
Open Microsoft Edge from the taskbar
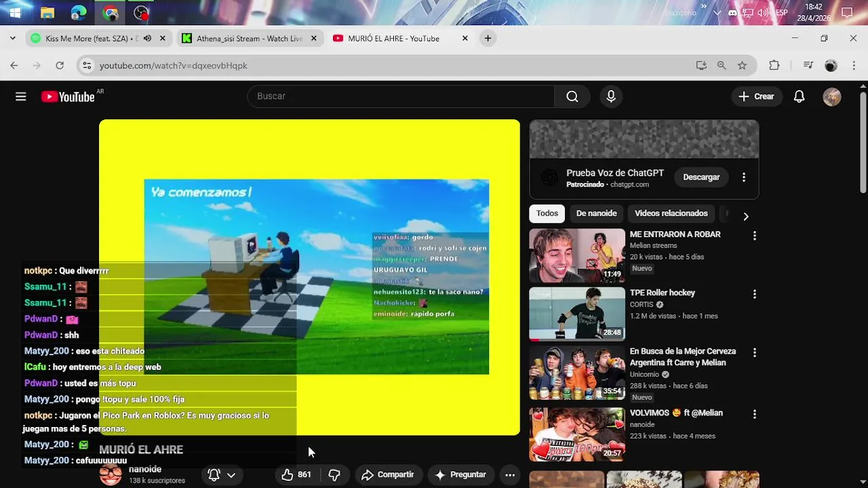pyautogui.click(x=79, y=13)
